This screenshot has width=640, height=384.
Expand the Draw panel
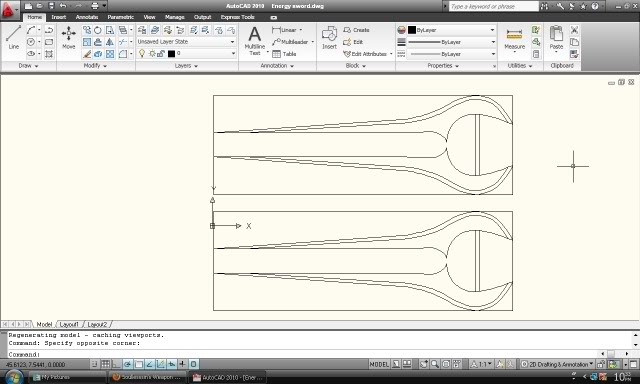click(x=28, y=66)
